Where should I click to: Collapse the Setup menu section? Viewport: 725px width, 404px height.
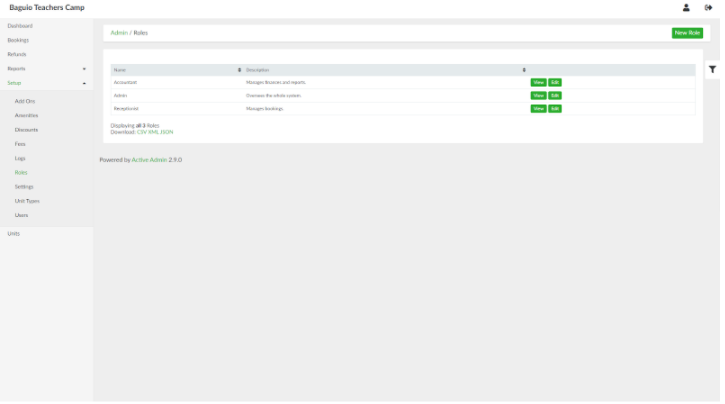[84, 83]
